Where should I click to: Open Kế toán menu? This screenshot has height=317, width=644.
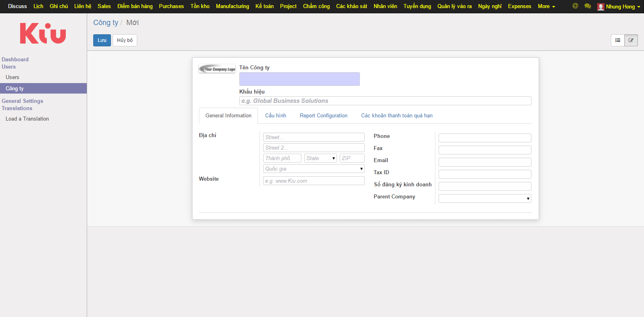[265, 6]
